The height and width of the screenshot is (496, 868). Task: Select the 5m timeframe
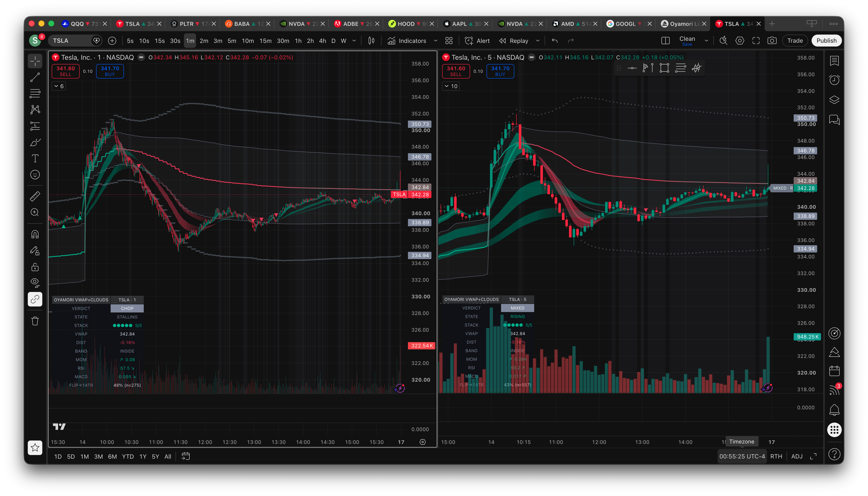pyautogui.click(x=232, y=41)
